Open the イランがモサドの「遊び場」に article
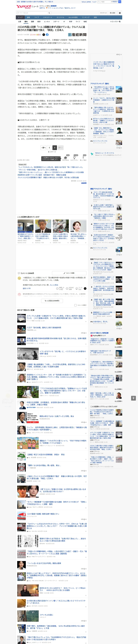 [63, 352]
